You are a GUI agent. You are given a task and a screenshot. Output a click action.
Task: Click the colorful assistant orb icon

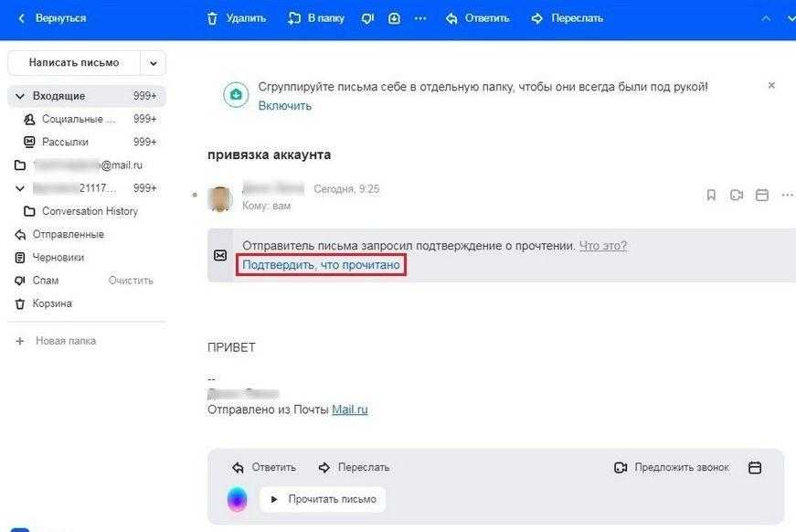[x=238, y=499]
